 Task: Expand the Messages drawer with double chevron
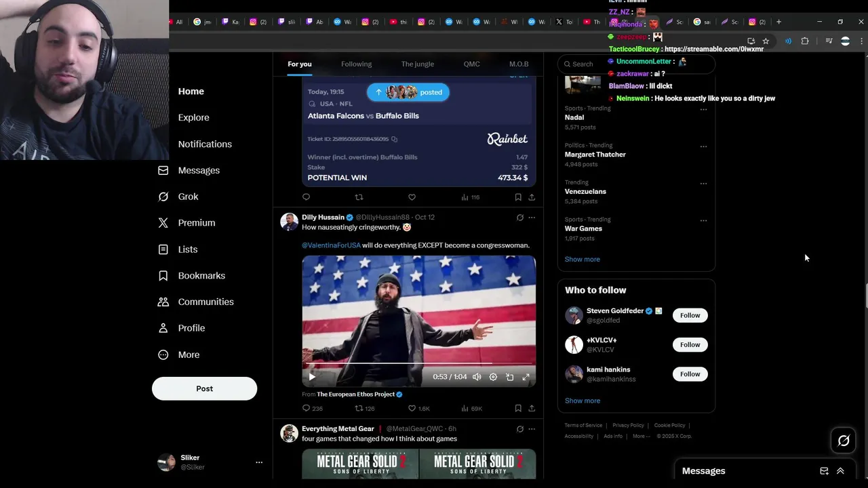pos(840,471)
